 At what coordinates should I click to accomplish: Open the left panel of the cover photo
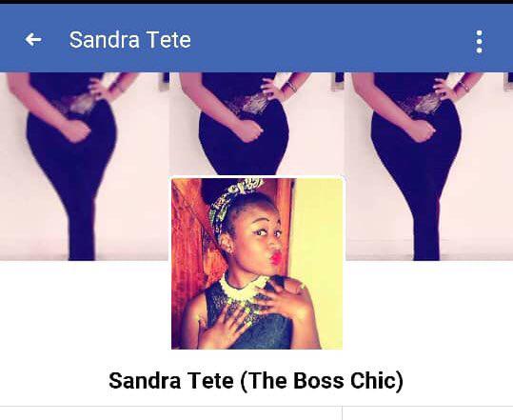(85, 167)
